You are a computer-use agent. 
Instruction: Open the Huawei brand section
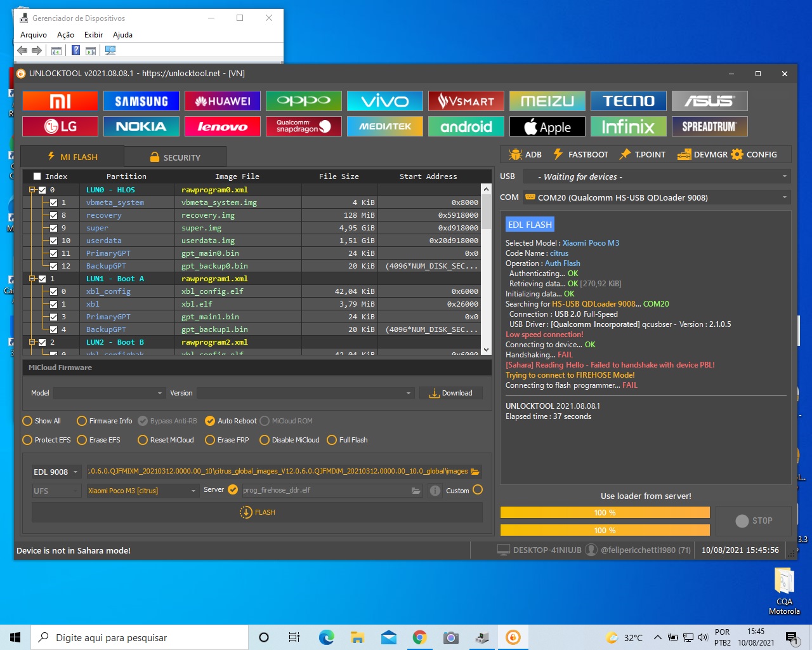(x=223, y=101)
